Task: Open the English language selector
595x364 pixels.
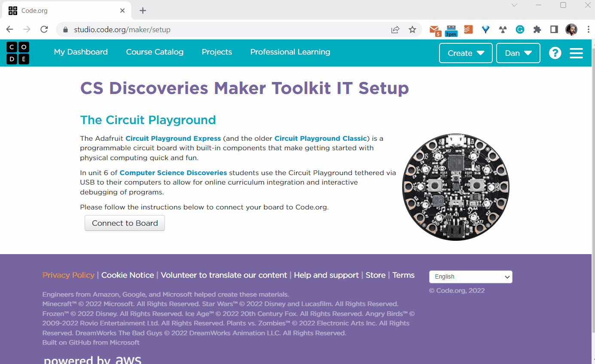Action: click(470, 276)
